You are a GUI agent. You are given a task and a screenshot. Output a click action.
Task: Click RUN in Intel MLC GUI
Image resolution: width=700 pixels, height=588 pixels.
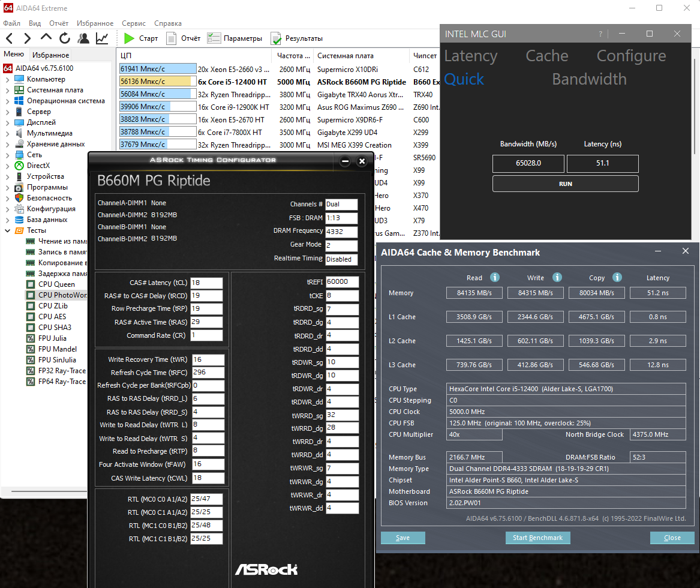pyautogui.click(x=565, y=184)
